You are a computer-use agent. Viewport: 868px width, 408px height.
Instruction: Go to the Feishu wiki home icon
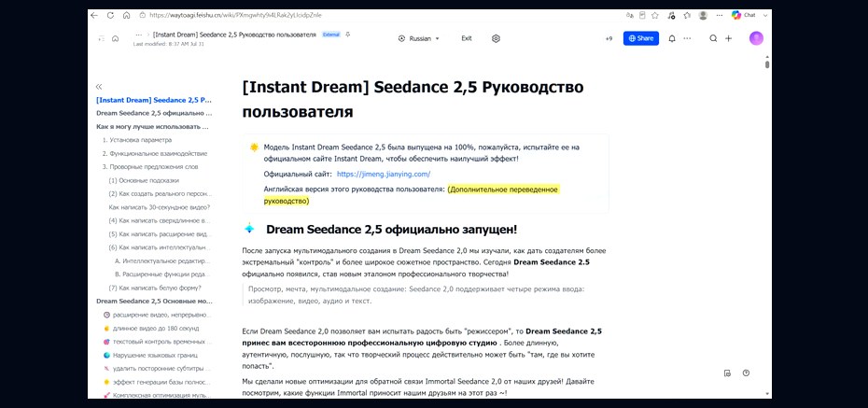pyautogui.click(x=115, y=39)
